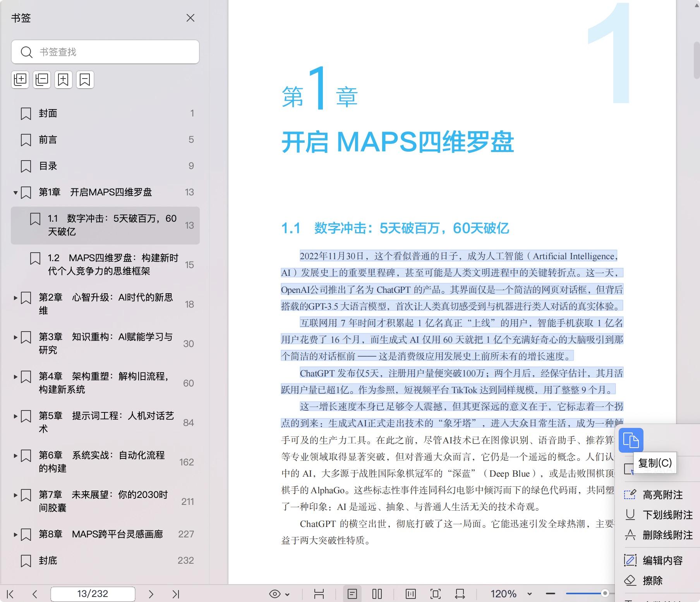Viewport: 700px width, 602px height.
Task: Click the 封面 bookmark flag icon
Action: (26, 114)
